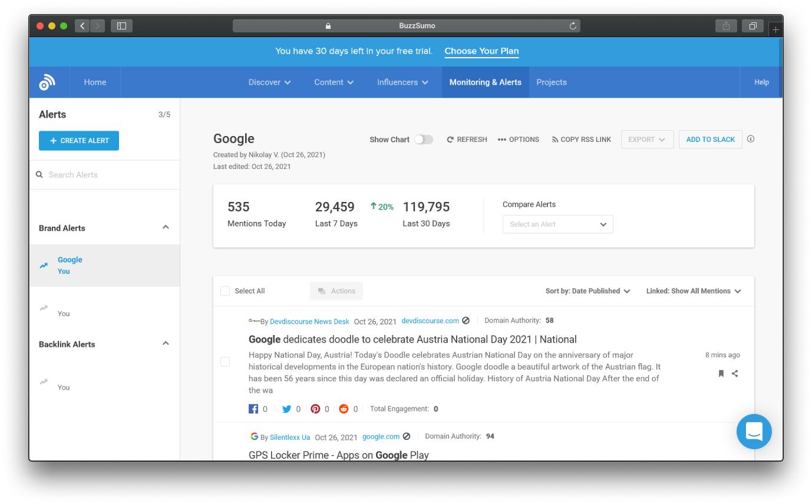Open the Linked: Show All Mentions filter
812x504 pixels.
click(x=694, y=291)
